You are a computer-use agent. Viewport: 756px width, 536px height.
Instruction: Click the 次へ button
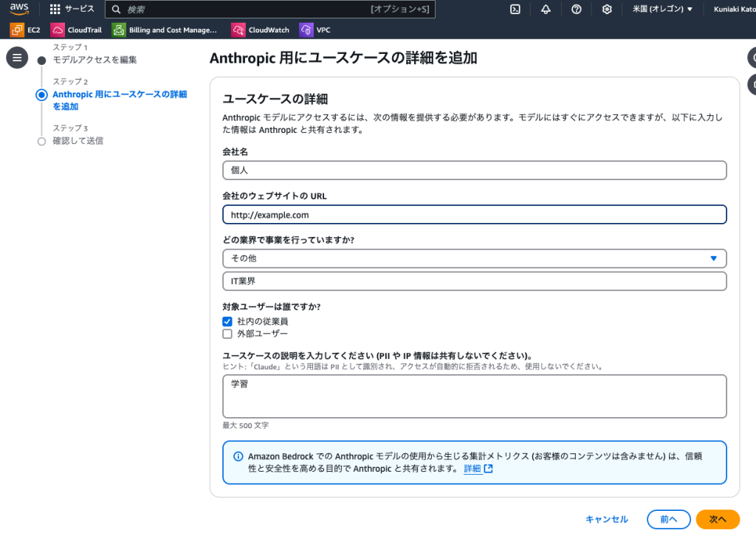[x=718, y=519]
